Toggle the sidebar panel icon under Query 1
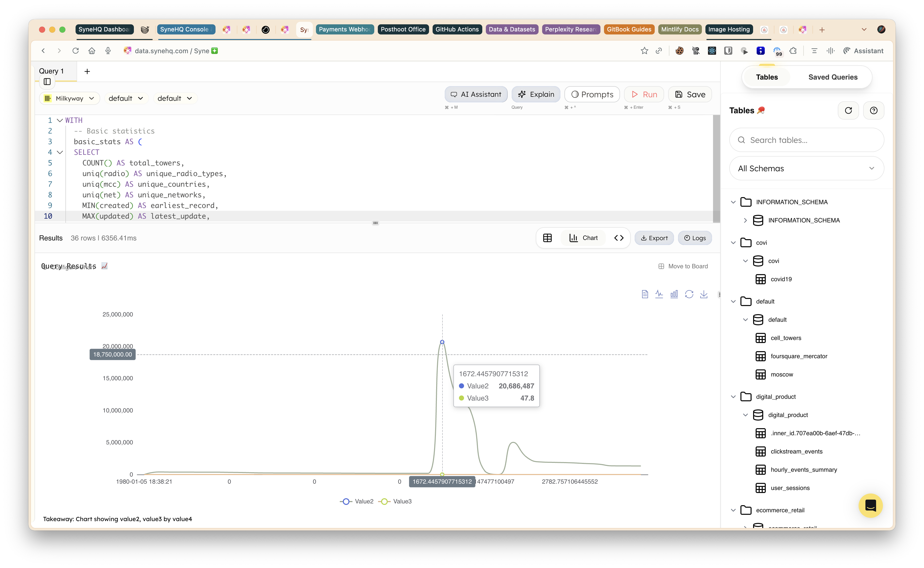This screenshot has height=568, width=924. (47, 82)
